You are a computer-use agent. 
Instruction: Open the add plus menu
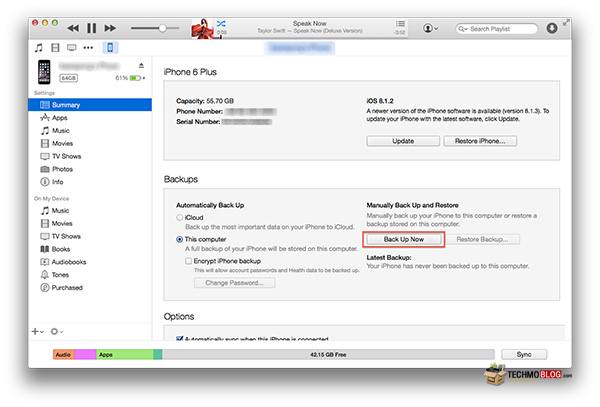point(38,331)
